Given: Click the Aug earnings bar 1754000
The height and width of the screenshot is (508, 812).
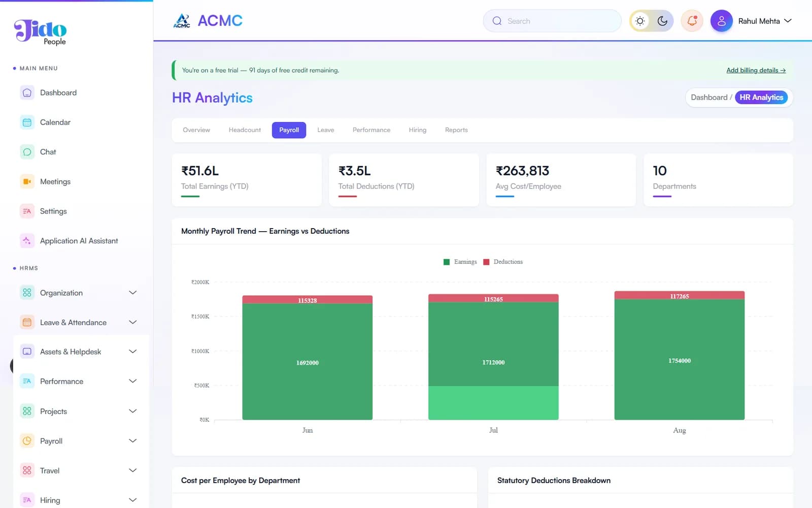Looking at the screenshot, I should (x=680, y=360).
